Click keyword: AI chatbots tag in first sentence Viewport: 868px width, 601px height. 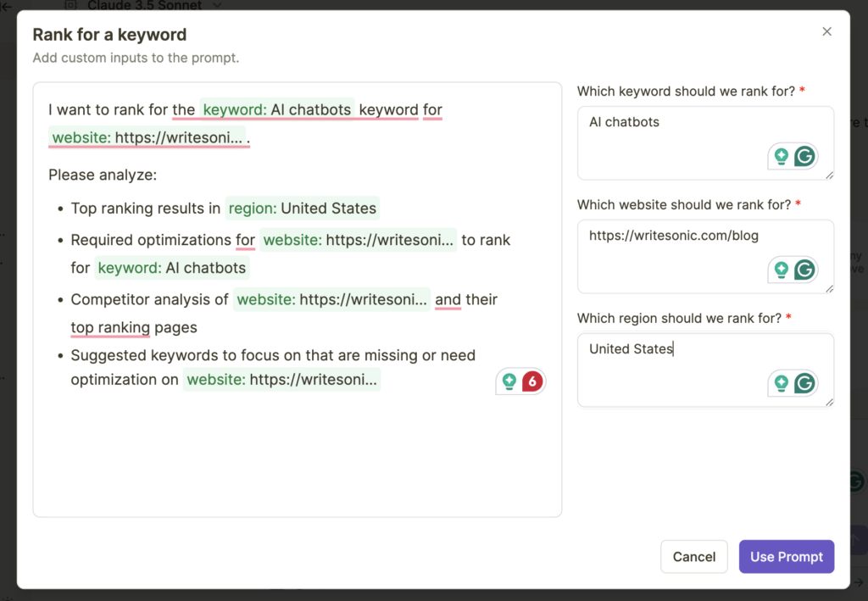[277, 109]
